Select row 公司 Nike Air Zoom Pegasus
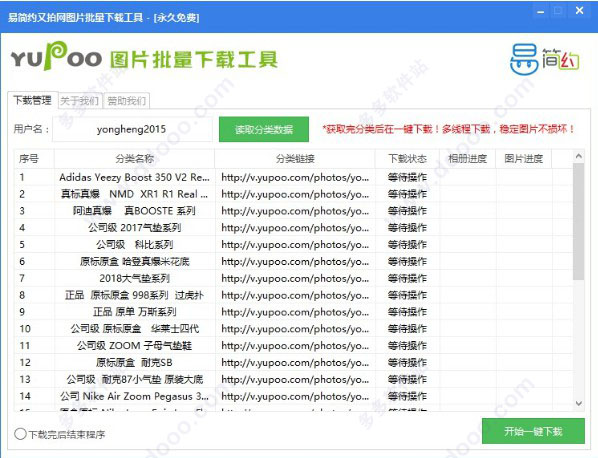Screen dimensions: 598x458 tap(294, 396)
